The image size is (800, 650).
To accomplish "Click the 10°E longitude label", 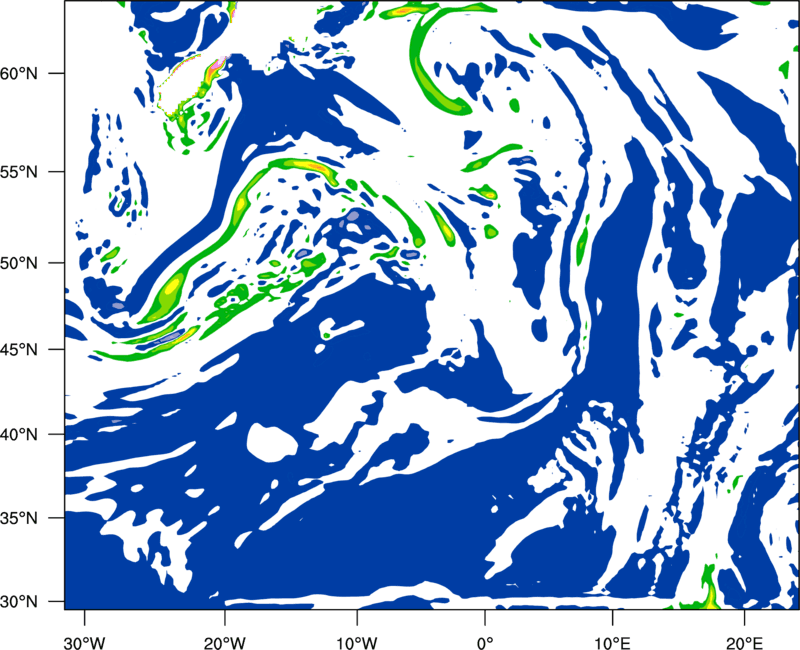I will [612, 643].
